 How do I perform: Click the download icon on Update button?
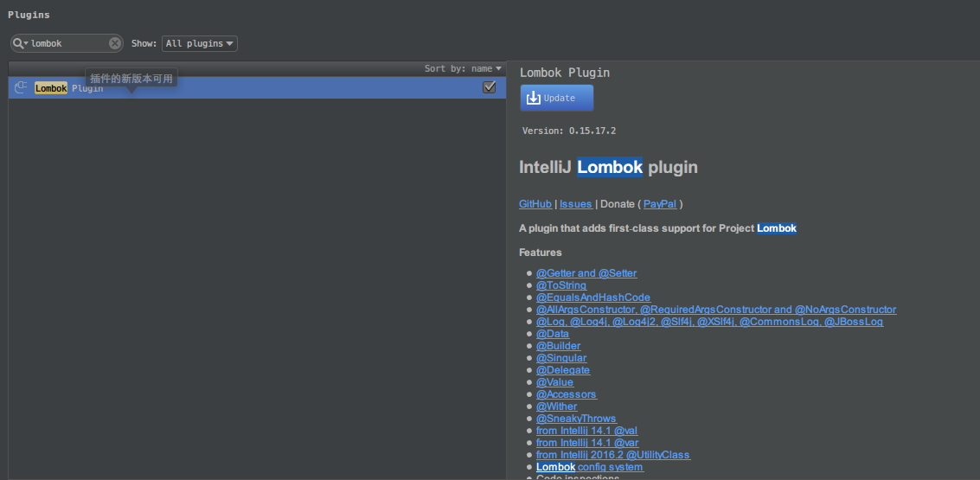[534, 98]
